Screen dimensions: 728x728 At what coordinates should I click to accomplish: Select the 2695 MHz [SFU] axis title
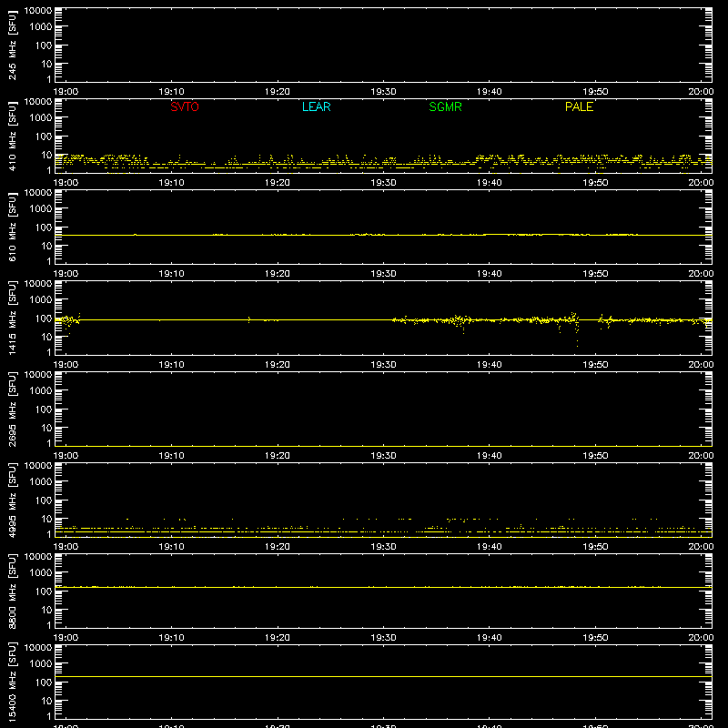tap(12, 409)
